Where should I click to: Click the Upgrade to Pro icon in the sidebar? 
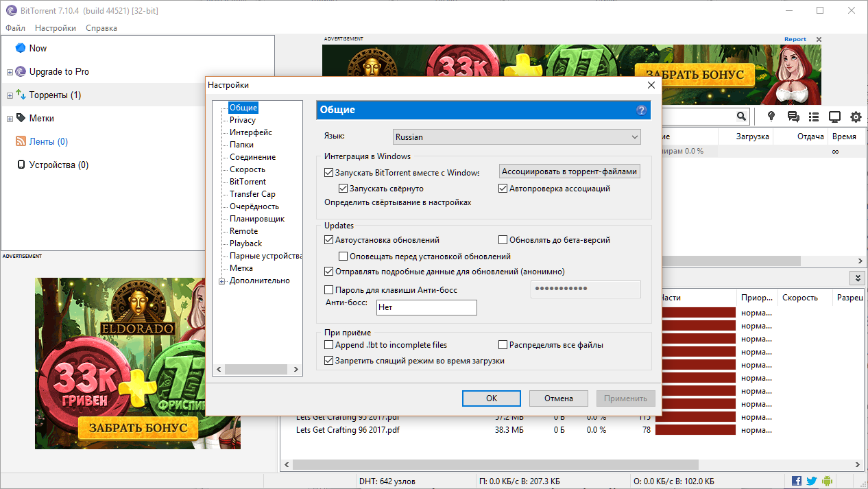(x=21, y=71)
